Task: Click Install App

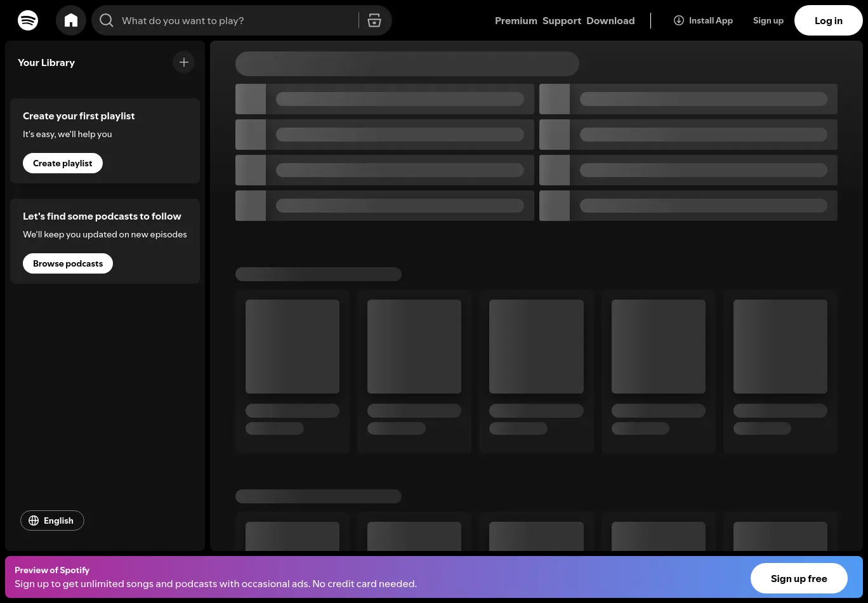Action: (703, 20)
